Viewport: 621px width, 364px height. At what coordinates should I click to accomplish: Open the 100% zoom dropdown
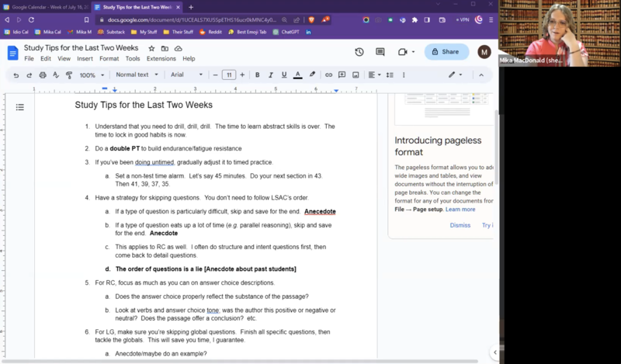click(x=90, y=75)
